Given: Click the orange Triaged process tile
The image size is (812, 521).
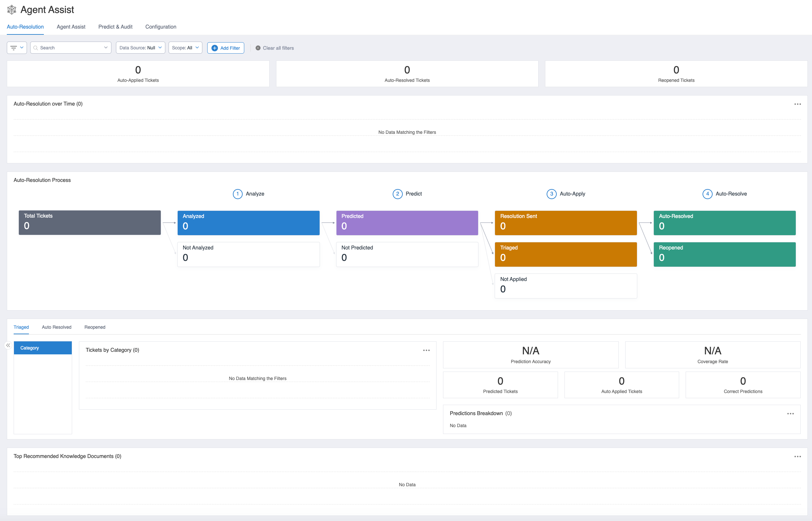Looking at the screenshot, I should point(565,254).
